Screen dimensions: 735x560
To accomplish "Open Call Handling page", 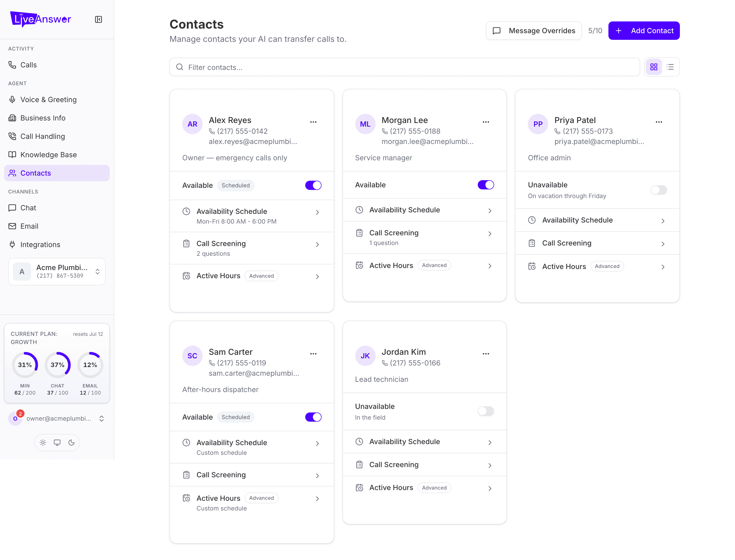I will pyautogui.click(x=57, y=136).
